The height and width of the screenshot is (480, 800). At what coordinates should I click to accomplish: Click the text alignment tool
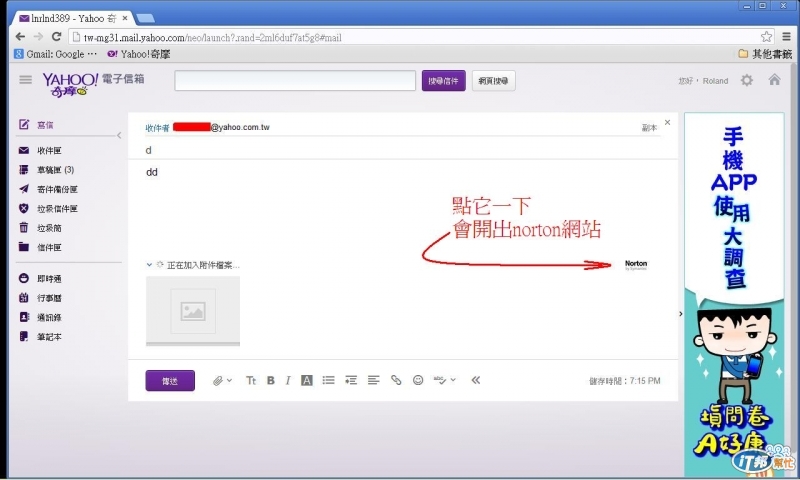[x=373, y=381]
